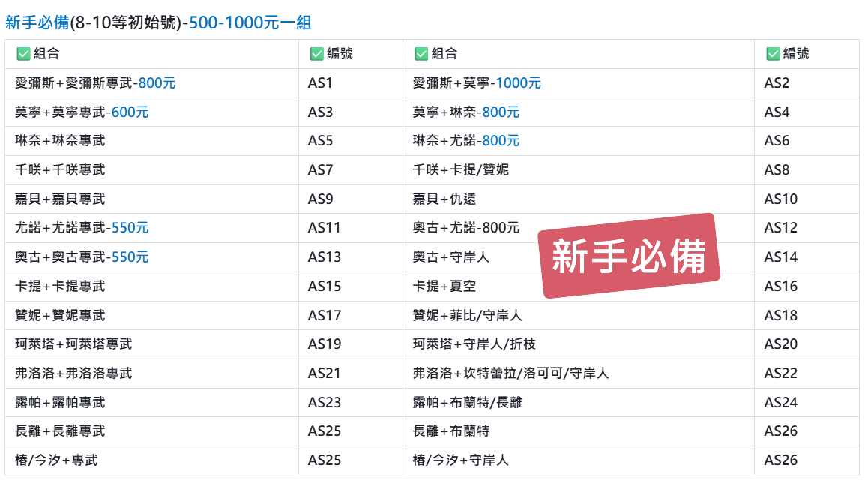Click the 800元 price for 琳奈+尤諾
The height and width of the screenshot is (489, 868).
click(x=501, y=141)
